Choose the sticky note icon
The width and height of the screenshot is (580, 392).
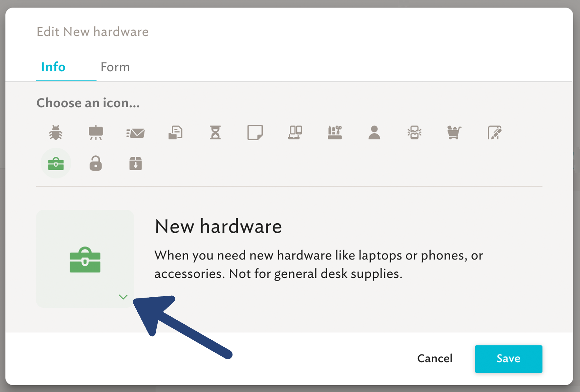(255, 133)
